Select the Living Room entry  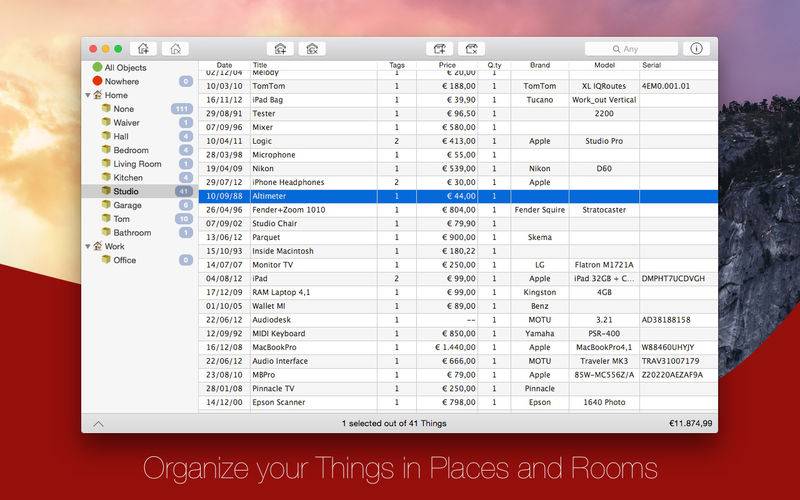(136, 164)
